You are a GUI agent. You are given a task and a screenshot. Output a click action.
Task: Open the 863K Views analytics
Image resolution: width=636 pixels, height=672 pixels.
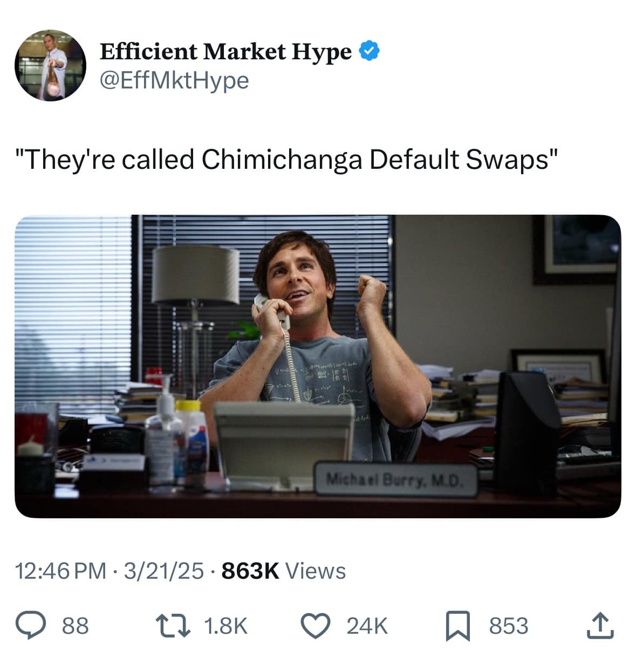pyautogui.click(x=284, y=571)
